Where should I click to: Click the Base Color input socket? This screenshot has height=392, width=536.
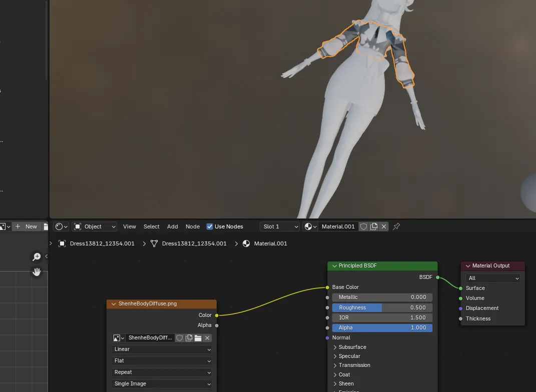(x=327, y=287)
